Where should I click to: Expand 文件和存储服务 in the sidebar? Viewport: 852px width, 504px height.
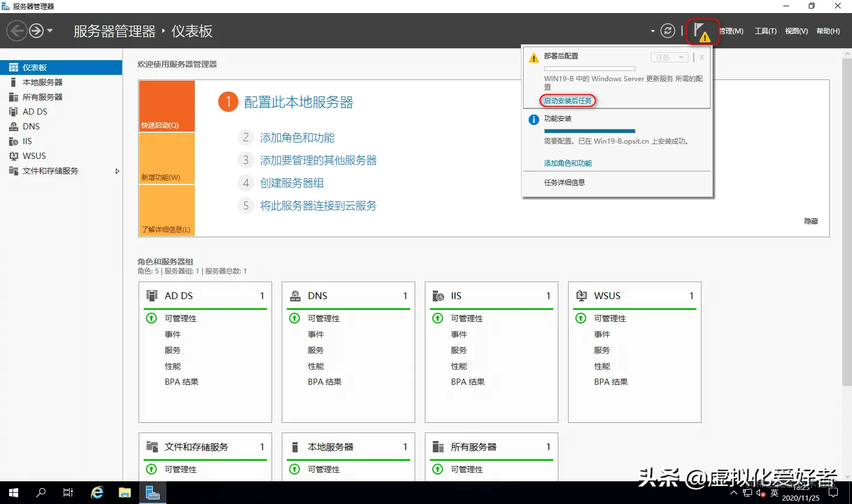(x=118, y=170)
